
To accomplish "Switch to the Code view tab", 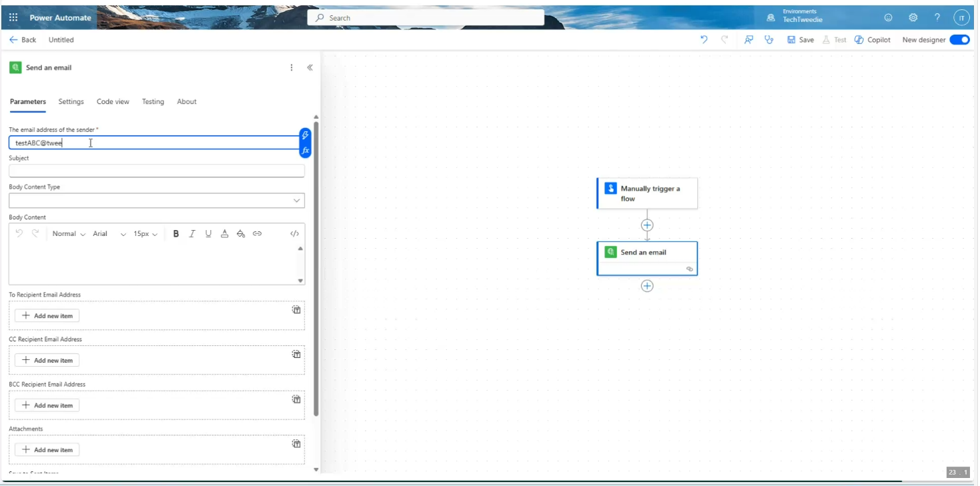I will coord(113,102).
